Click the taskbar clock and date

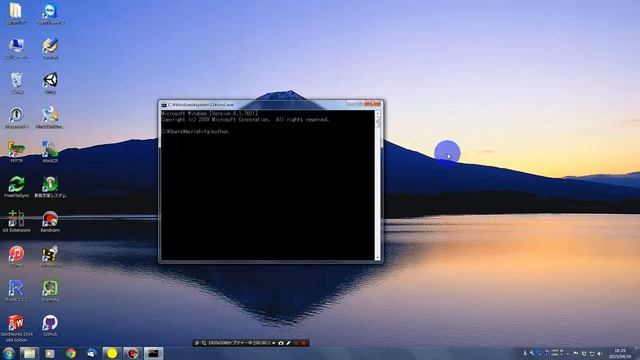pos(620,353)
